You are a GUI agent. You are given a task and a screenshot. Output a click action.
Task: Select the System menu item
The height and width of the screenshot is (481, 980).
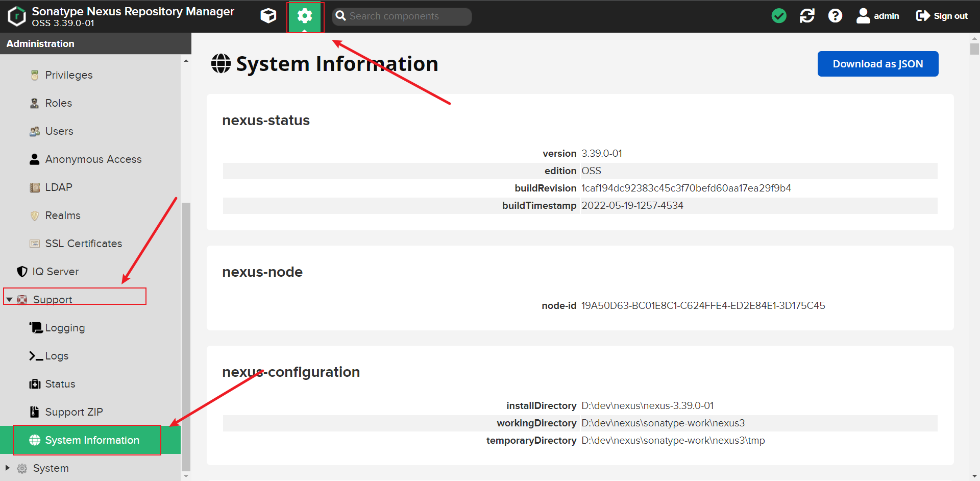pyautogui.click(x=51, y=468)
